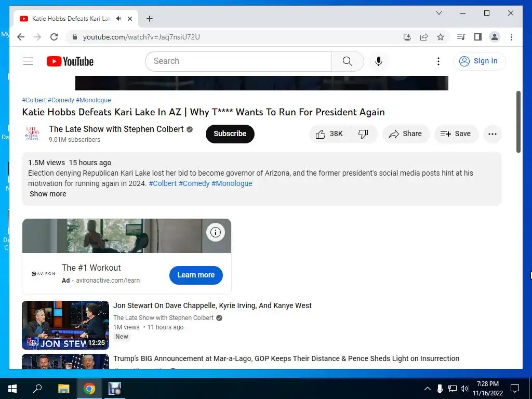Screen dimensions: 532x399
Task: Click #Comedy hashtag in description
Action: 194,183
